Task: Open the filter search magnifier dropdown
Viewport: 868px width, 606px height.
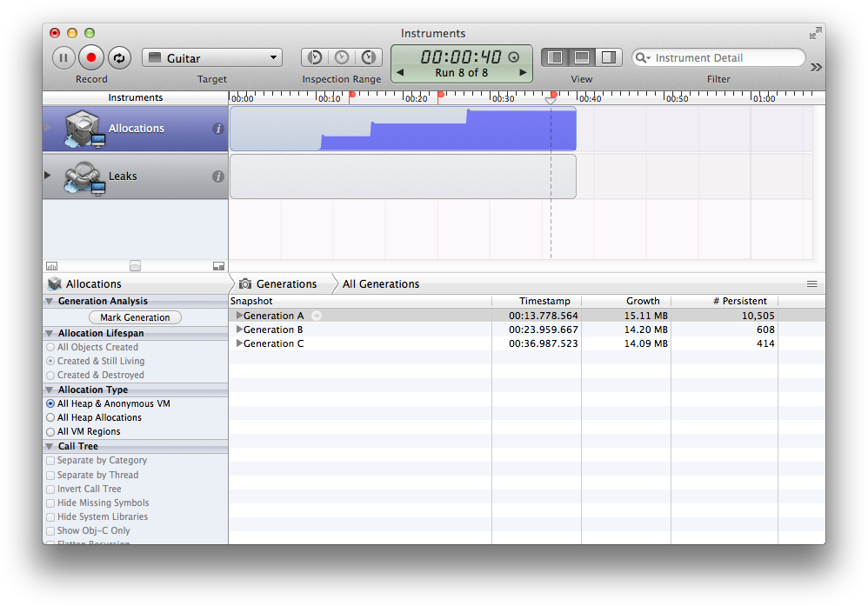Action: coord(643,57)
